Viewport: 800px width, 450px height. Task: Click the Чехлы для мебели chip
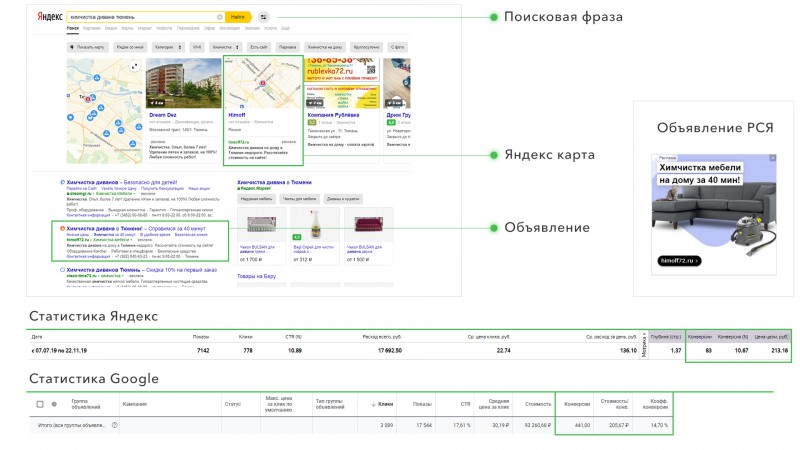pos(299,198)
